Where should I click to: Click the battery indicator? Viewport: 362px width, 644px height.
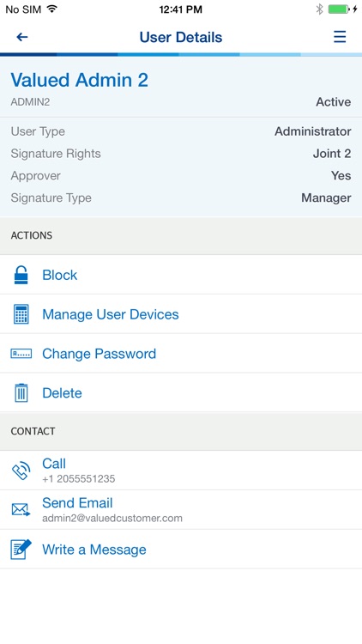click(340, 9)
